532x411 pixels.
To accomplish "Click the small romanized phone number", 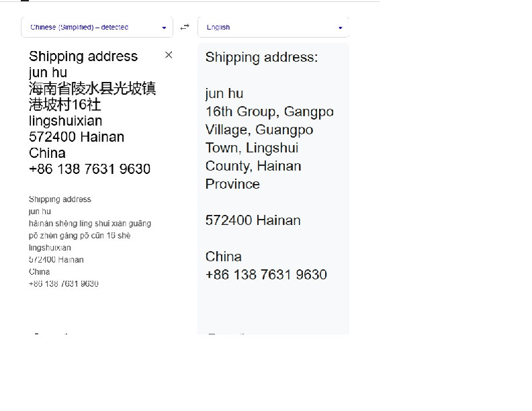I will click(64, 284).
